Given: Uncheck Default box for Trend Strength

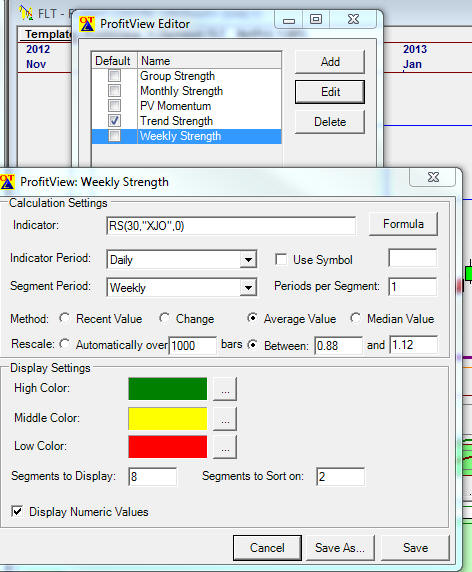Looking at the screenshot, I should [114, 120].
